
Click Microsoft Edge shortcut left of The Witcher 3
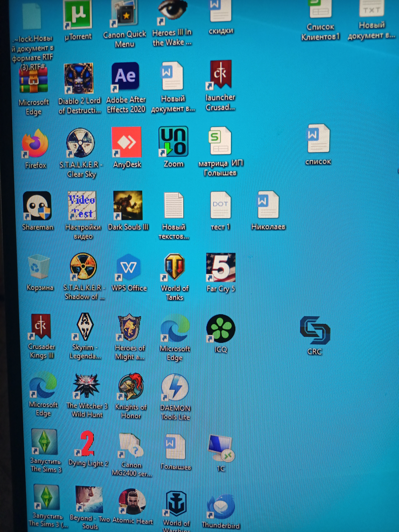[43, 385]
